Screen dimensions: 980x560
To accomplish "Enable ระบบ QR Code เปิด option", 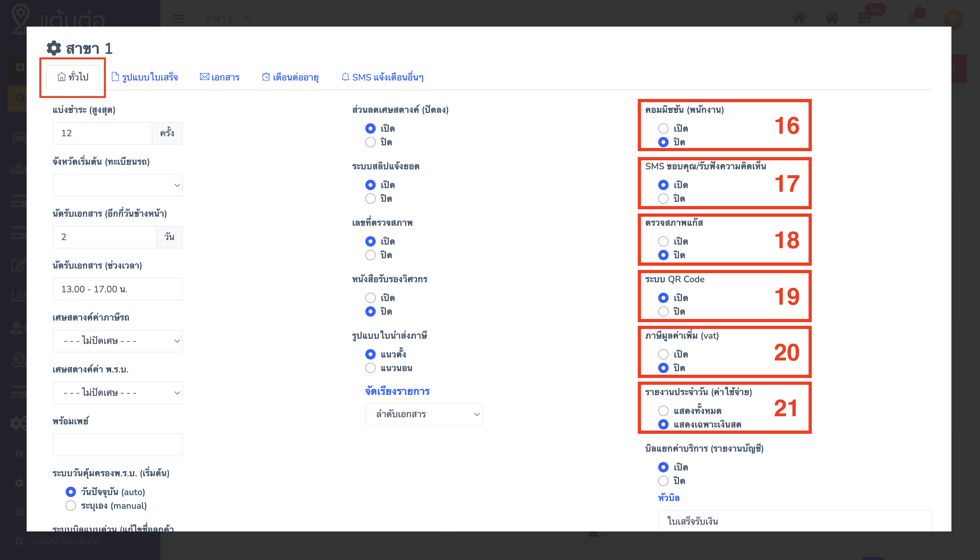I will coord(662,298).
